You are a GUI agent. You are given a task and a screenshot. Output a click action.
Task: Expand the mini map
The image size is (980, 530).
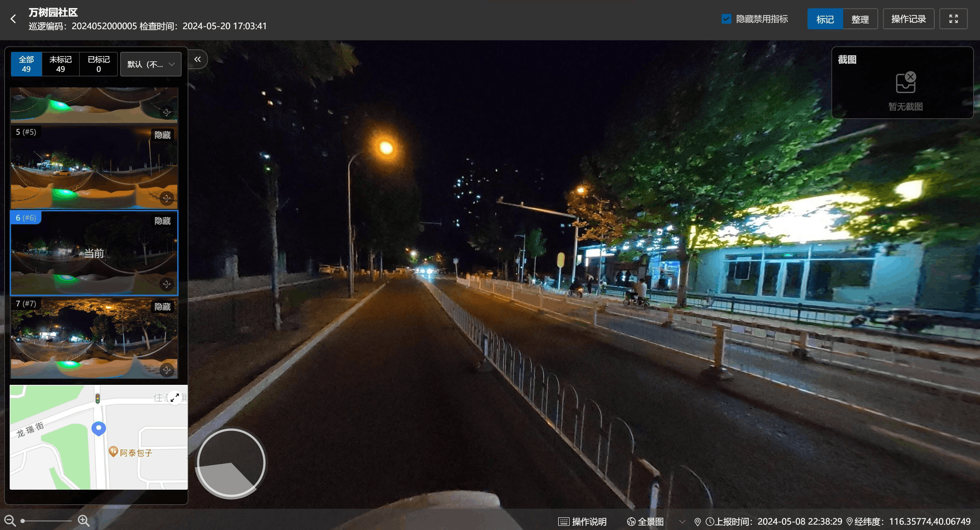click(175, 397)
